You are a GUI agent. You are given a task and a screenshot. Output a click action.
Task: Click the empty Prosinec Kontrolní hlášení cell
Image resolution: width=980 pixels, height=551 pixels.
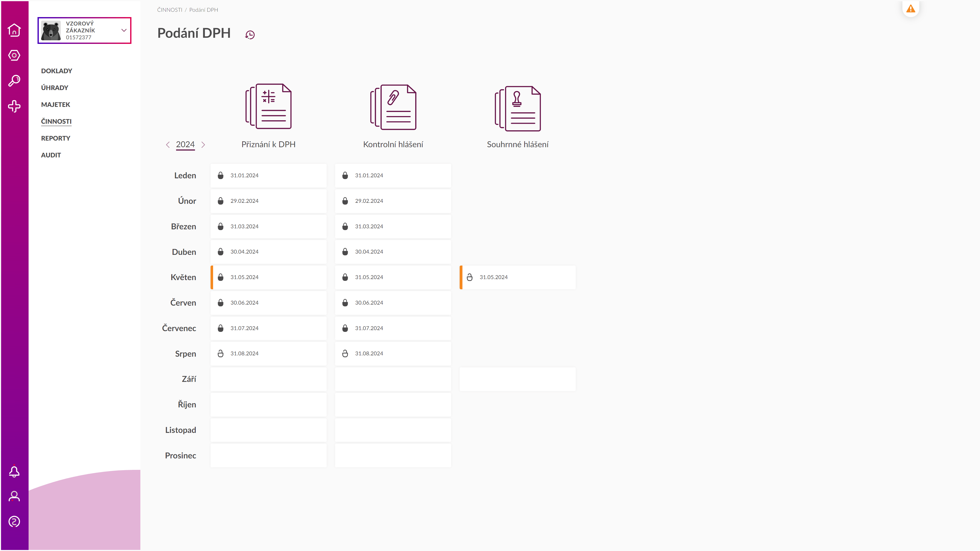(x=393, y=456)
